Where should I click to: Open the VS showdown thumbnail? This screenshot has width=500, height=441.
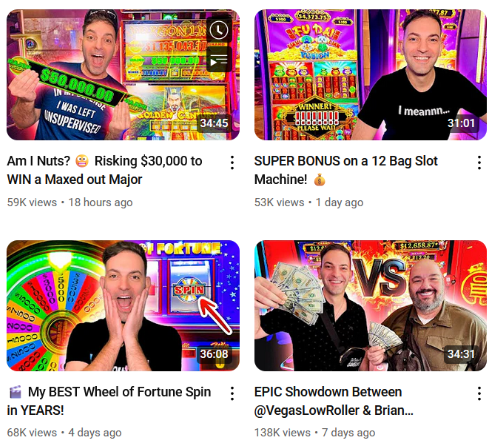tap(370, 305)
